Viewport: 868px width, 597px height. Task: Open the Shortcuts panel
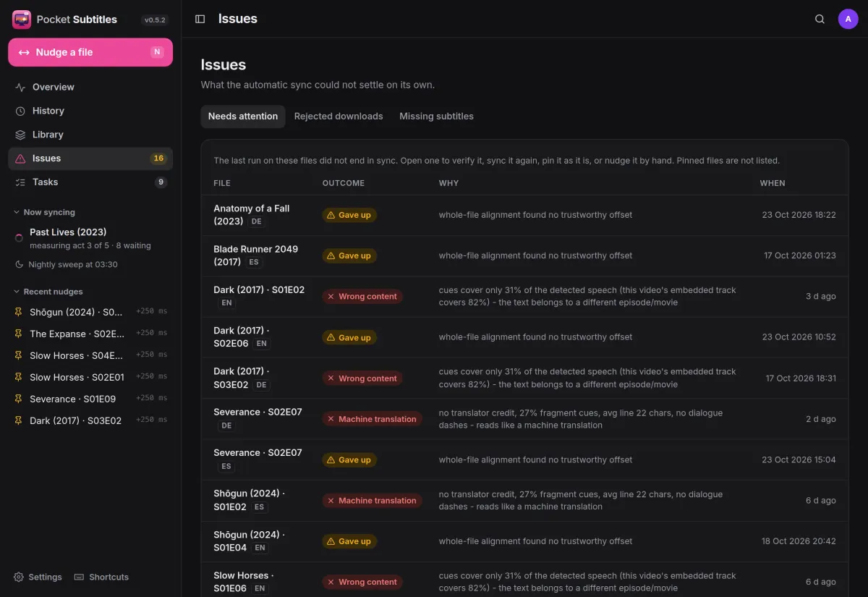click(101, 577)
